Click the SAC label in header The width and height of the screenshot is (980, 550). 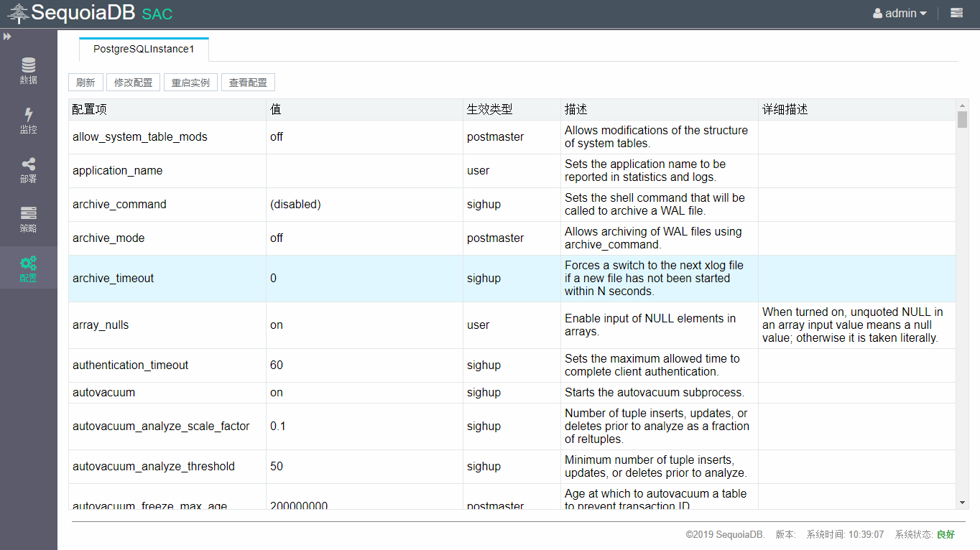(x=157, y=14)
